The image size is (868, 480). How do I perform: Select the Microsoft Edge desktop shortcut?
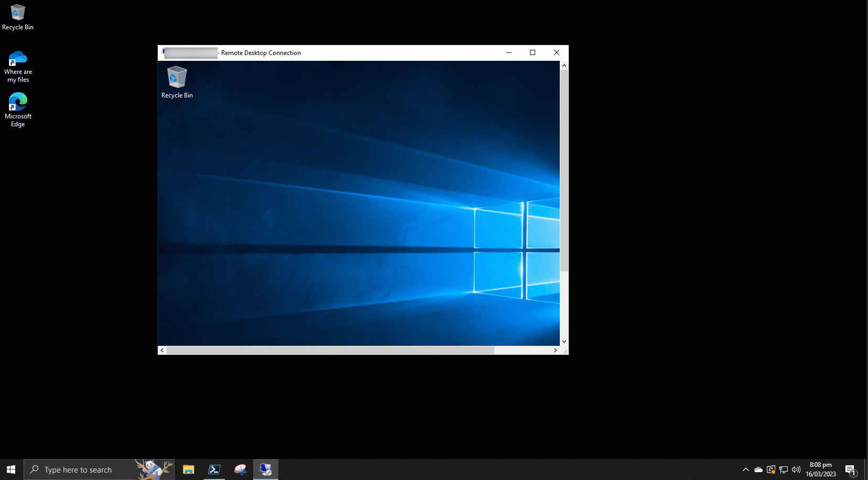18,110
